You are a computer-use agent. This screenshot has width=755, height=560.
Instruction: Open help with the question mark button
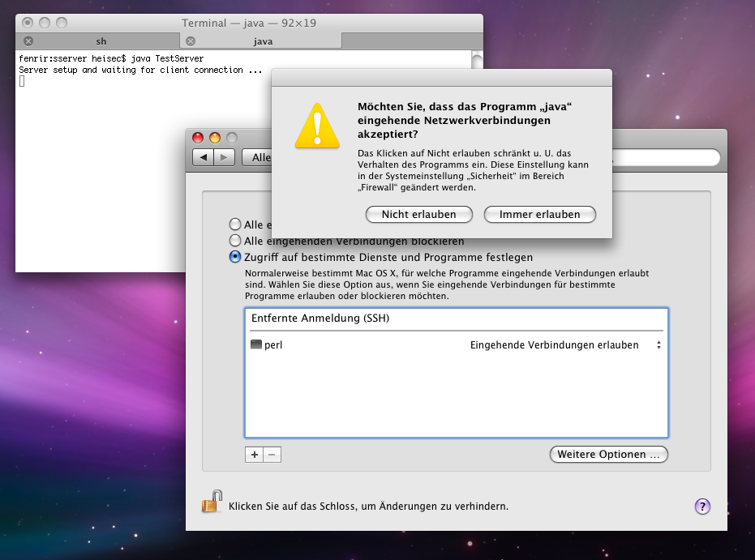tap(702, 507)
